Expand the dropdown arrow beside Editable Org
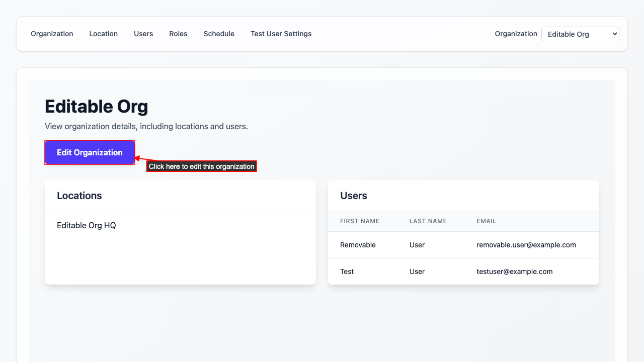644x362 pixels. coord(613,34)
